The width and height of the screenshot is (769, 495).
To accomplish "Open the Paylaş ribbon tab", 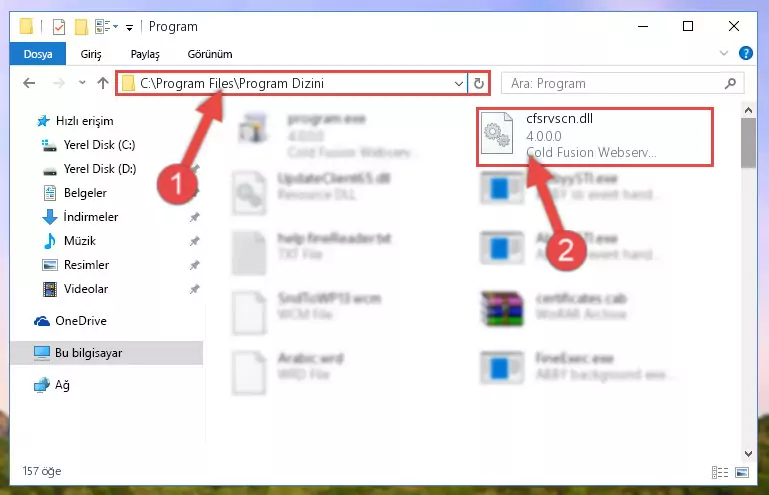I will pos(145,54).
